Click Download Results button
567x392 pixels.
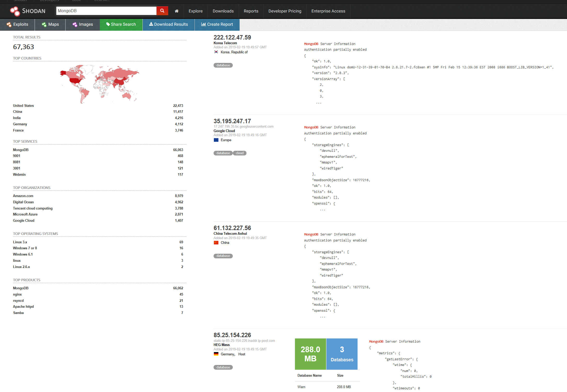point(169,24)
